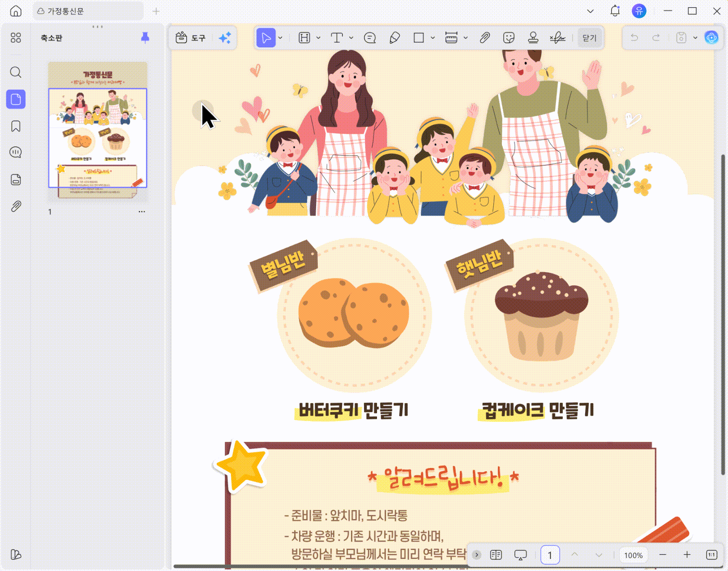
Task: Select page 1 thumbnail
Action: [98, 132]
